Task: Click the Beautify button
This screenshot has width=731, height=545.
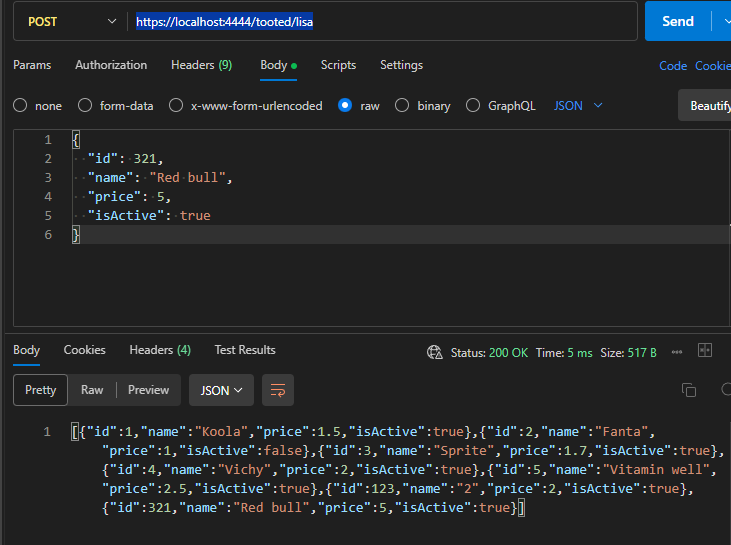Action: coord(708,106)
